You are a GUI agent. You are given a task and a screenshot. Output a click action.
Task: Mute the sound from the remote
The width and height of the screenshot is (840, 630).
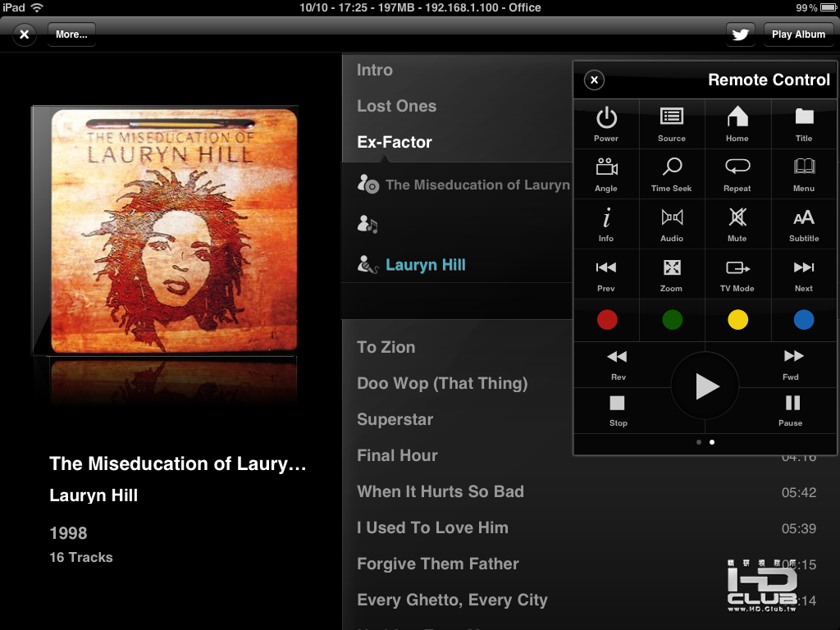click(x=737, y=225)
